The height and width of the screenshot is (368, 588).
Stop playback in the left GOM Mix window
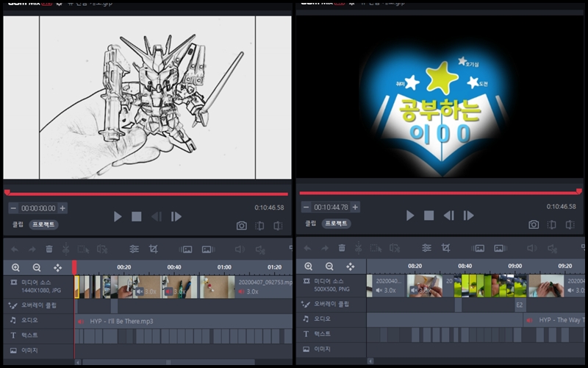pos(137,216)
